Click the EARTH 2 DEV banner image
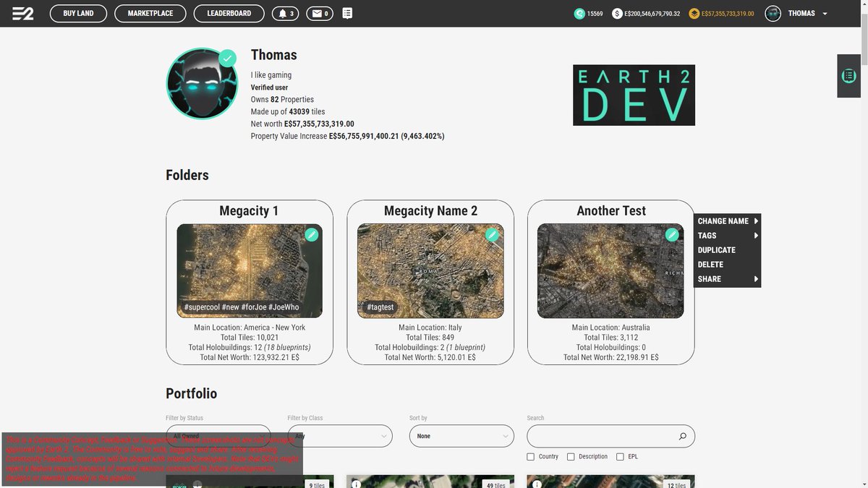The width and height of the screenshot is (868, 488). [x=634, y=95]
